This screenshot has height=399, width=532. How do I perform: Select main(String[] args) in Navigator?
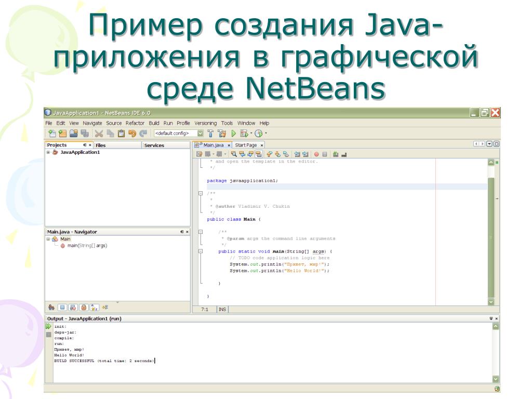(x=87, y=246)
